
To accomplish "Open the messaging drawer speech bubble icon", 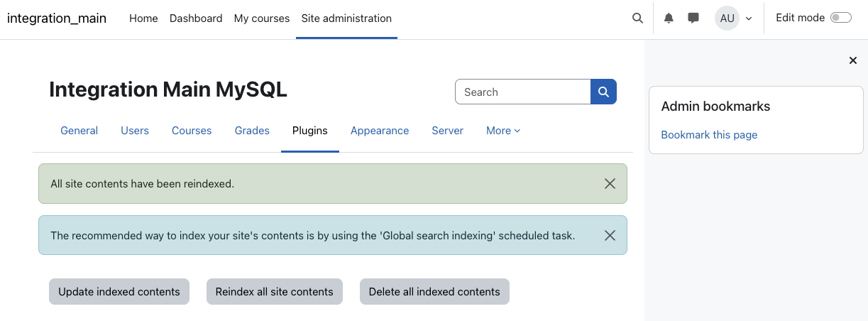I will [x=693, y=18].
